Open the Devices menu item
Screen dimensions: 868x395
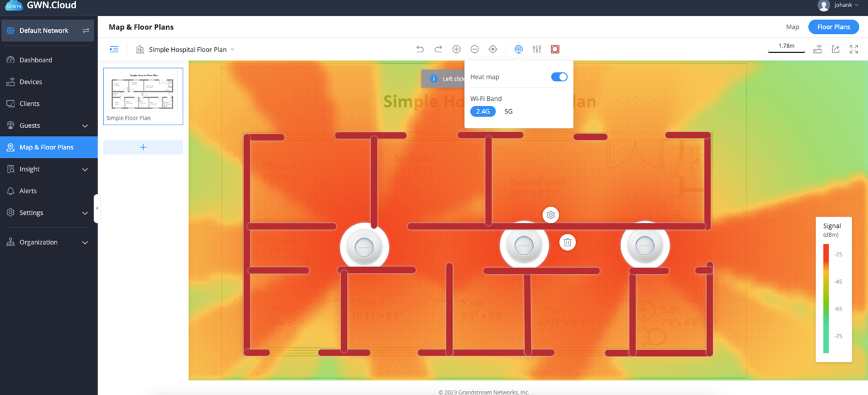[31, 82]
